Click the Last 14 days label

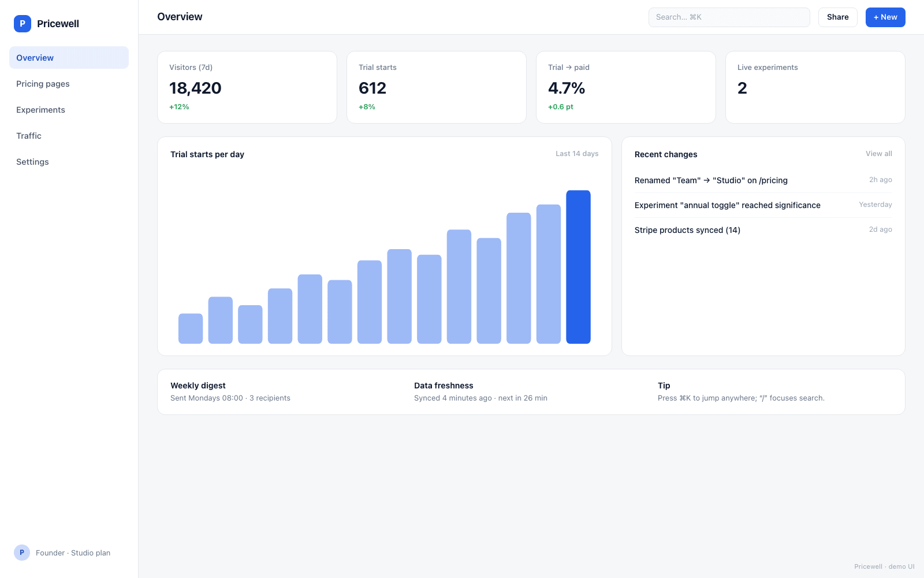[x=577, y=154]
